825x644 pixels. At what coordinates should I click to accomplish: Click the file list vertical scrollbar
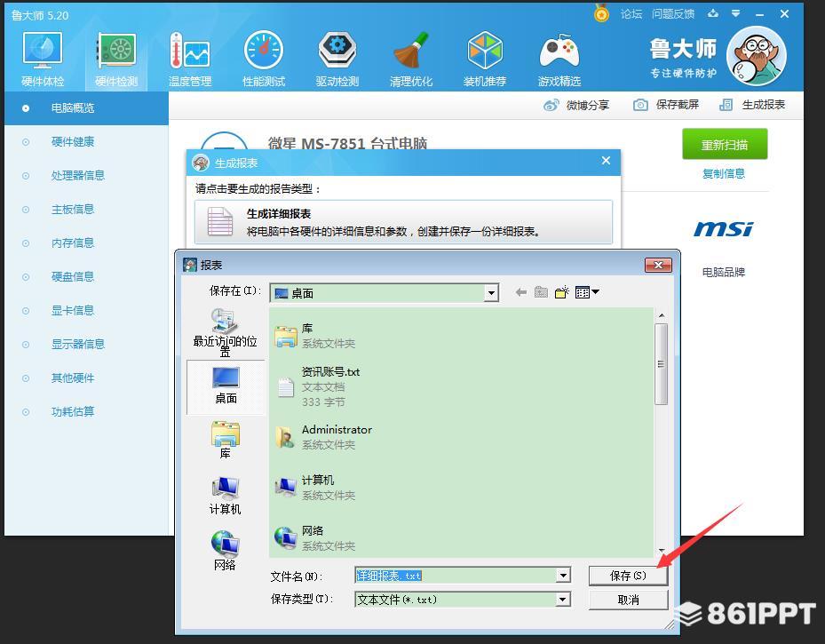click(661, 364)
